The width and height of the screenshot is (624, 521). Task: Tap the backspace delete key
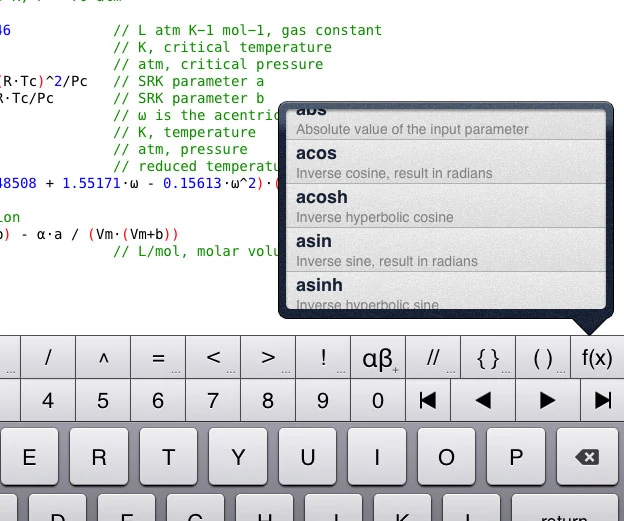click(x=587, y=457)
